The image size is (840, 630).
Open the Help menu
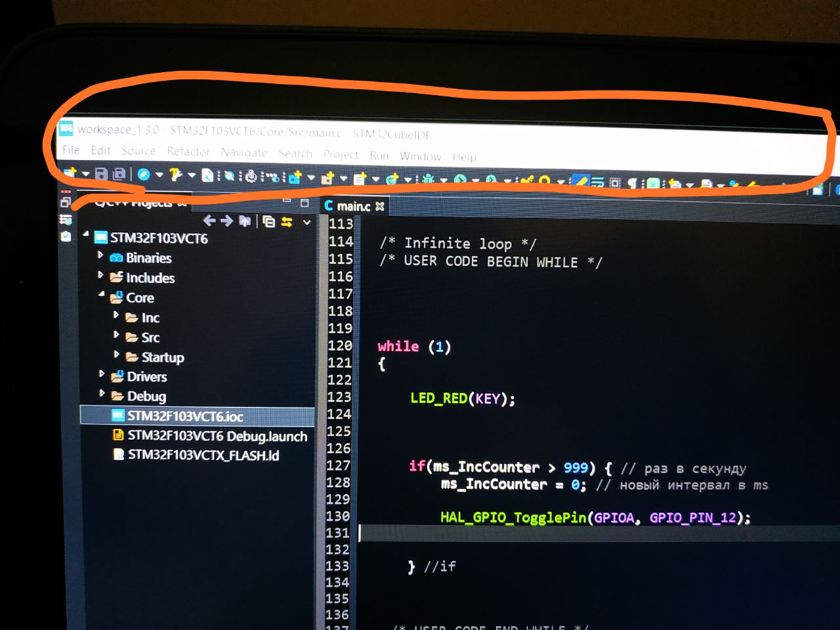[464, 157]
